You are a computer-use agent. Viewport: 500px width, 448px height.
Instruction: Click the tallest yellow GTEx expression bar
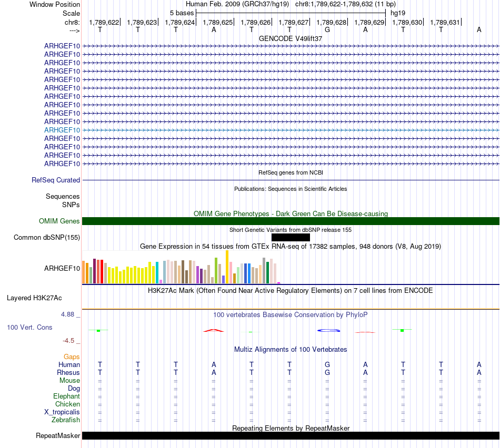[x=227, y=267]
